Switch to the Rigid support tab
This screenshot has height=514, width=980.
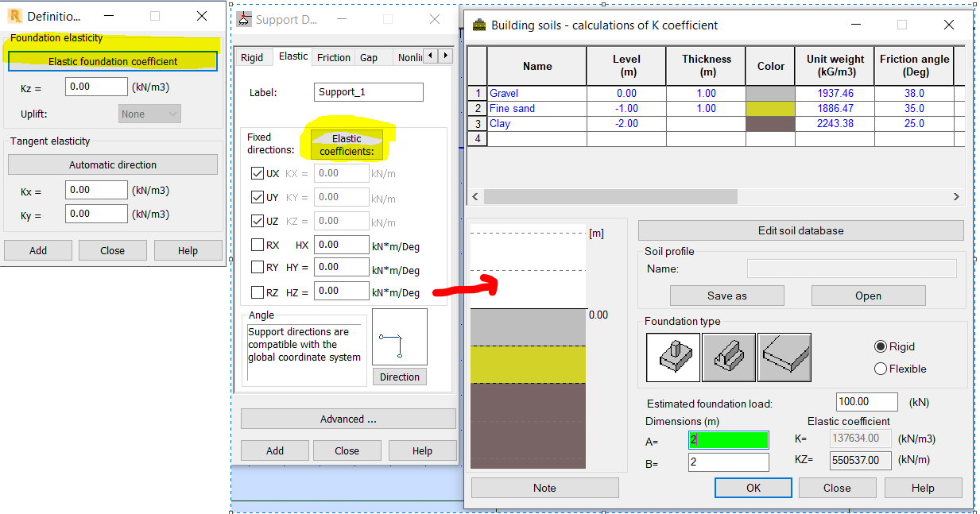coord(253,56)
